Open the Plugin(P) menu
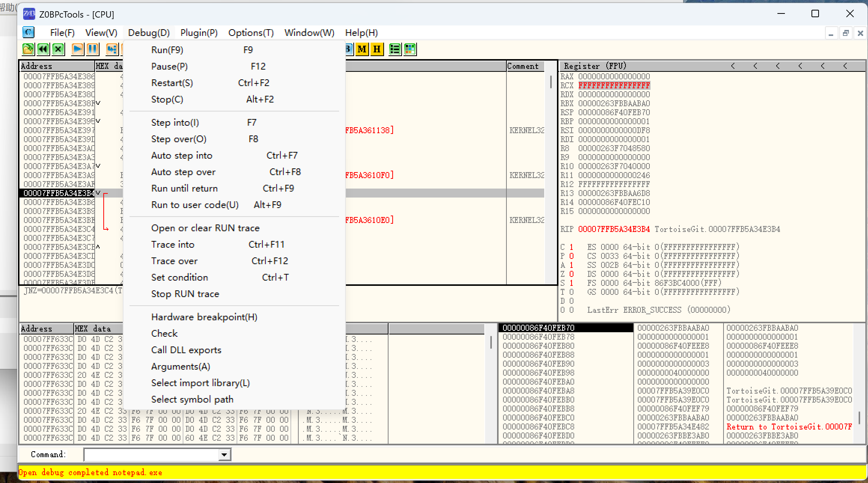The height and width of the screenshot is (483, 868). (199, 33)
